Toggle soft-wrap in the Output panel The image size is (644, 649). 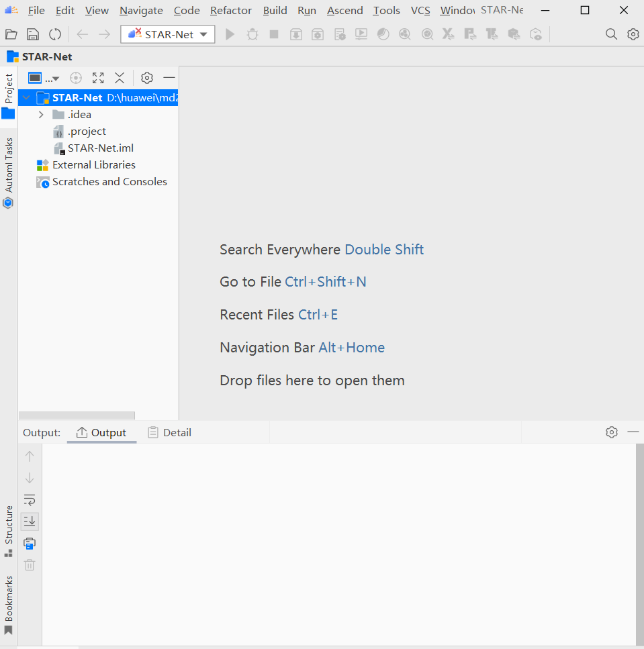pyautogui.click(x=30, y=499)
